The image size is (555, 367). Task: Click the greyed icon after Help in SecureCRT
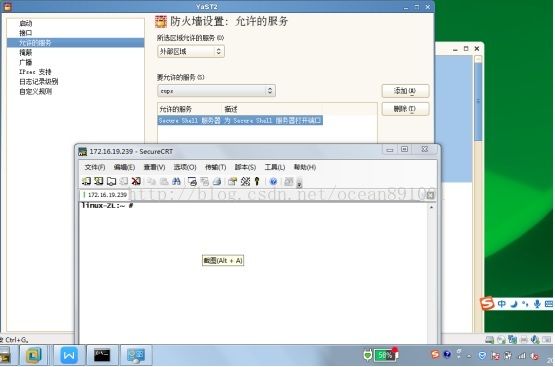click(289, 182)
